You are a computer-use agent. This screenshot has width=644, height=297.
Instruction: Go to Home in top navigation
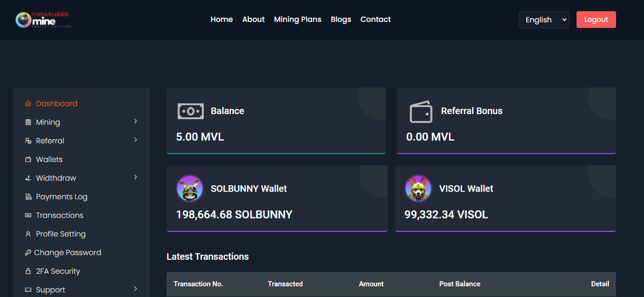[x=221, y=20]
